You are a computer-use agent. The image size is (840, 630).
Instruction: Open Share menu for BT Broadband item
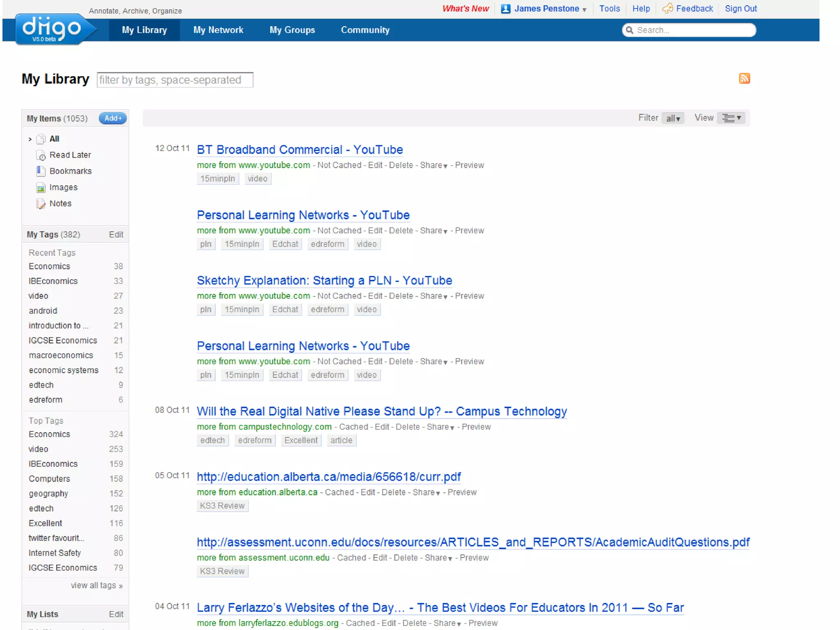(x=434, y=165)
